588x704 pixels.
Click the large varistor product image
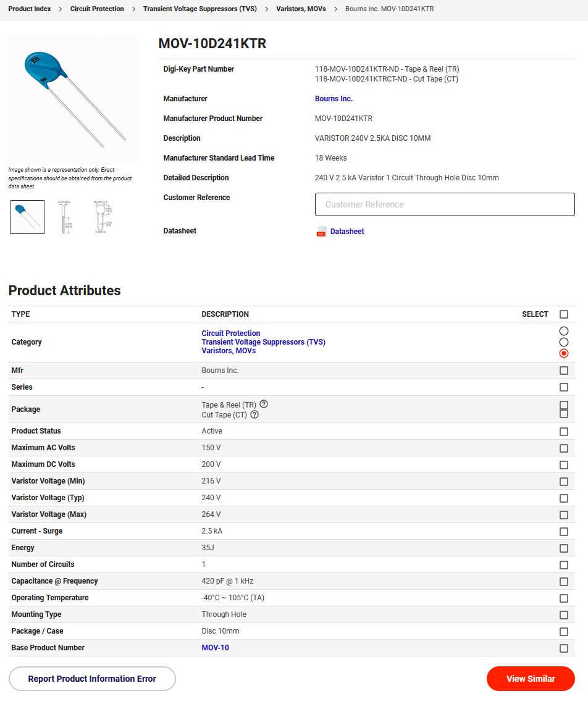pyautogui.click(x=73, y=100)
